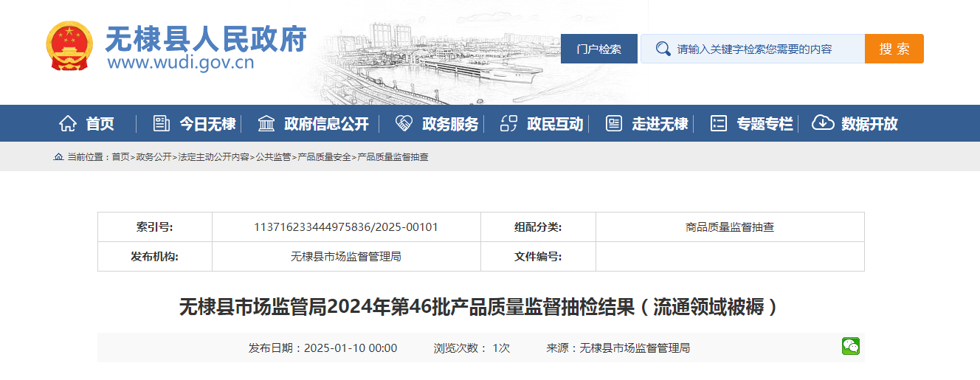Click the home icon in navigation bar
Screen dimensions: 980x380
[x=68, y=124]
